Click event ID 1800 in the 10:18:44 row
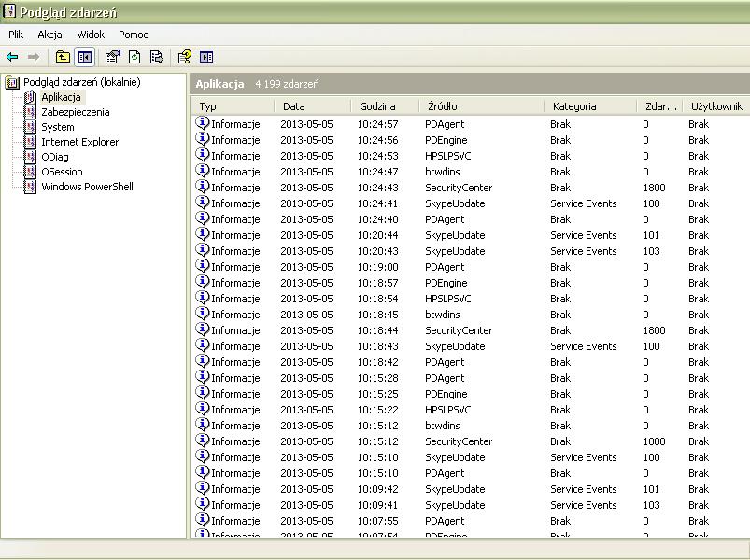The image size is (750, 560). [x=654, y=330]
